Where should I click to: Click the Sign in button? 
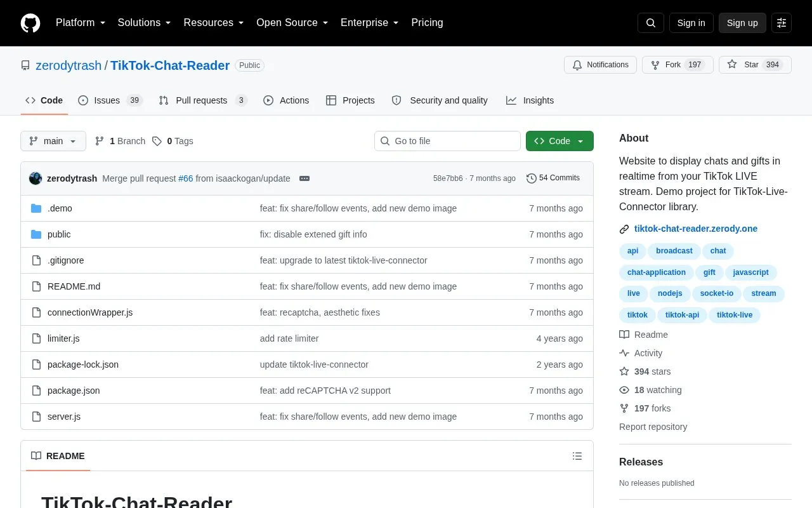tap(691, 23)
